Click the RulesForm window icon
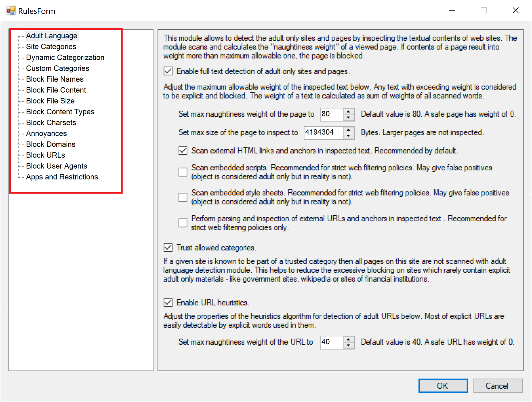532x402 pixels. click(11, 11)
